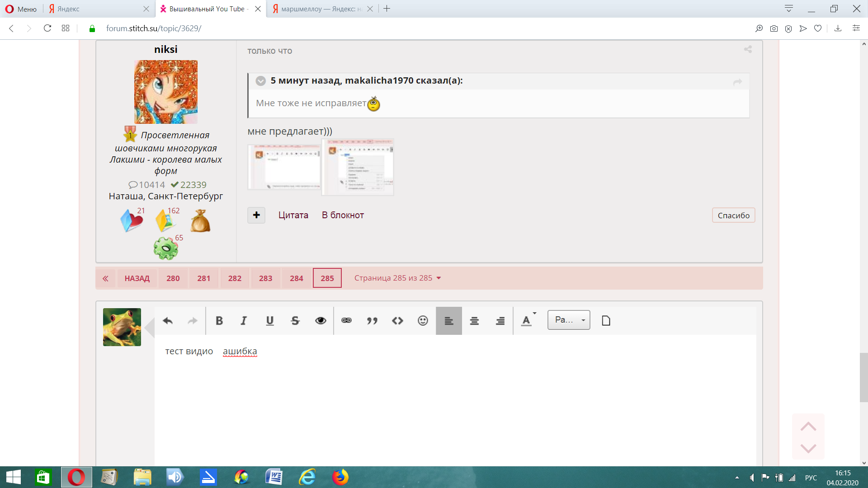Click the address bar URL
Image resolution: width=868 pixels, height=488 pixels.
point(154,28)
